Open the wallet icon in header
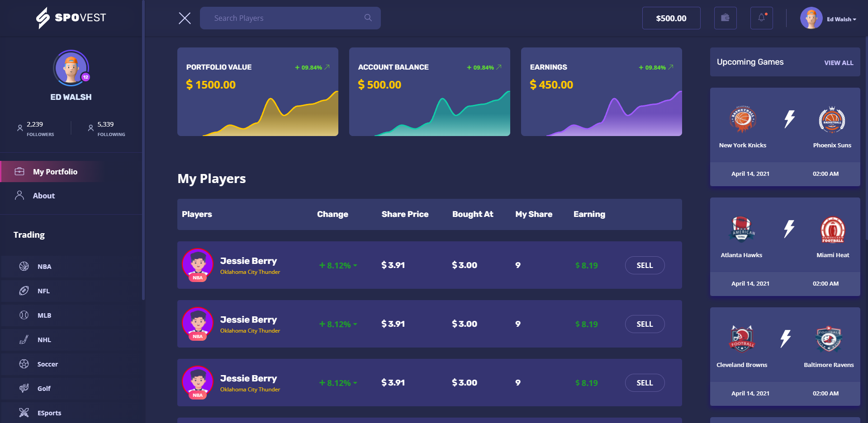 tap(725, 18)
